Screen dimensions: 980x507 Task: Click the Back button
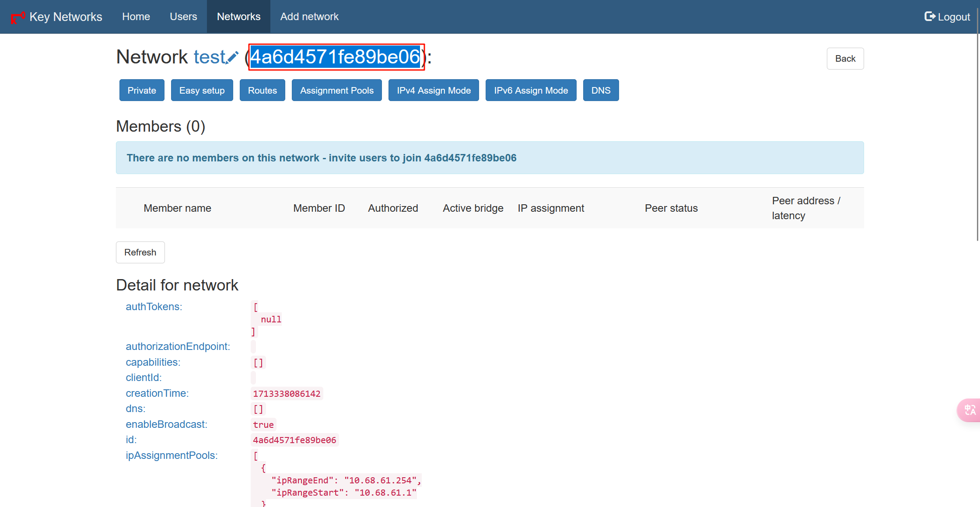coord(845,59)
